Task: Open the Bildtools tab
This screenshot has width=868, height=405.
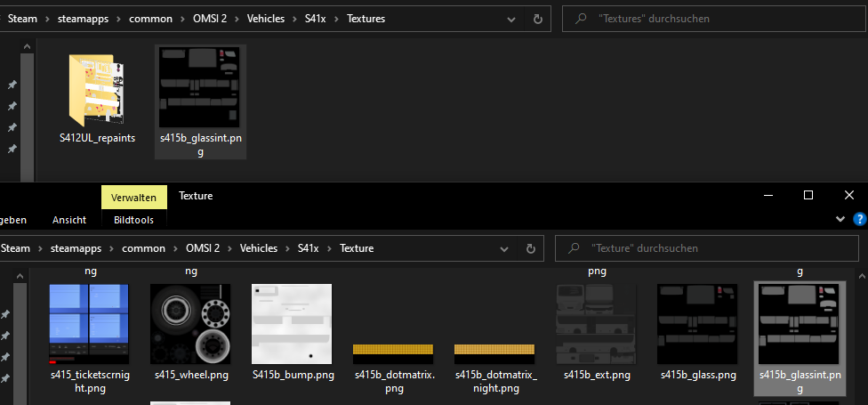Action: point(134,220)
